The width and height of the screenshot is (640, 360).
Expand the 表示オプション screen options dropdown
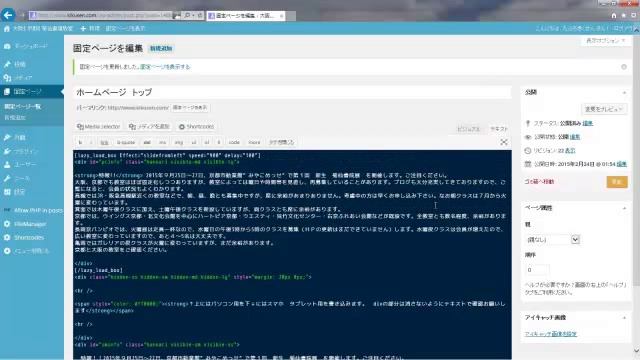606,41
